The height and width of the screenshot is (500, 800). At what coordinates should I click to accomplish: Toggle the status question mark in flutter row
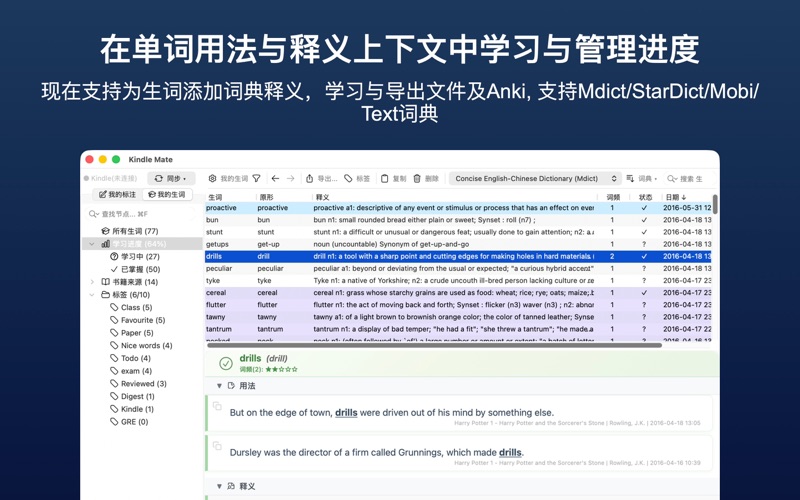[x=644, y=305]
